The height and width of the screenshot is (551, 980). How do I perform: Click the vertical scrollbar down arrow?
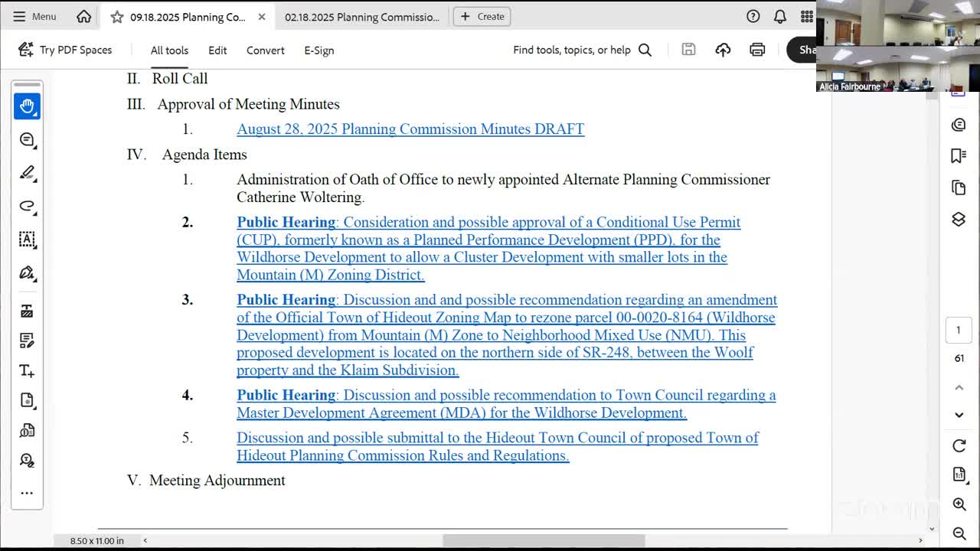point(932,529)
